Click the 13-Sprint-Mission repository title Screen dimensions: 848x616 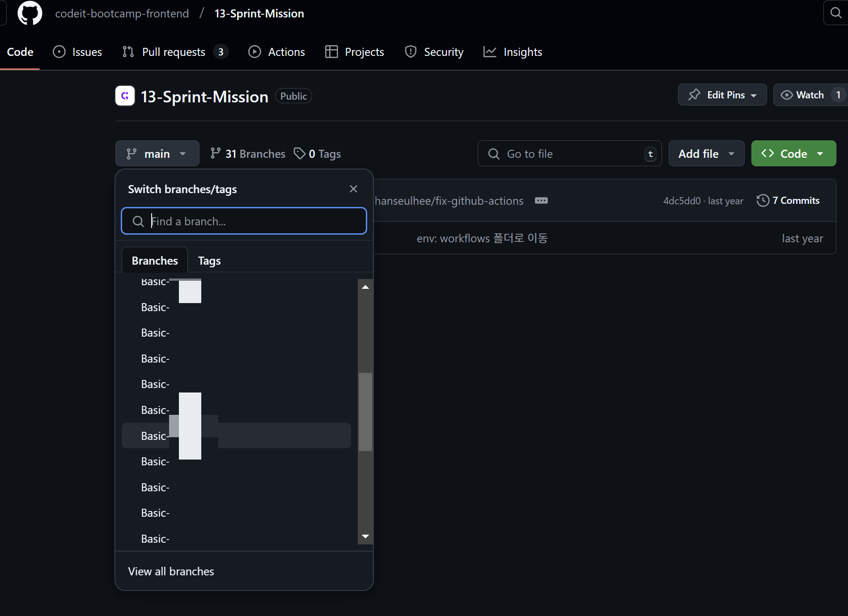pyautogui.click(x=204, y=97)
